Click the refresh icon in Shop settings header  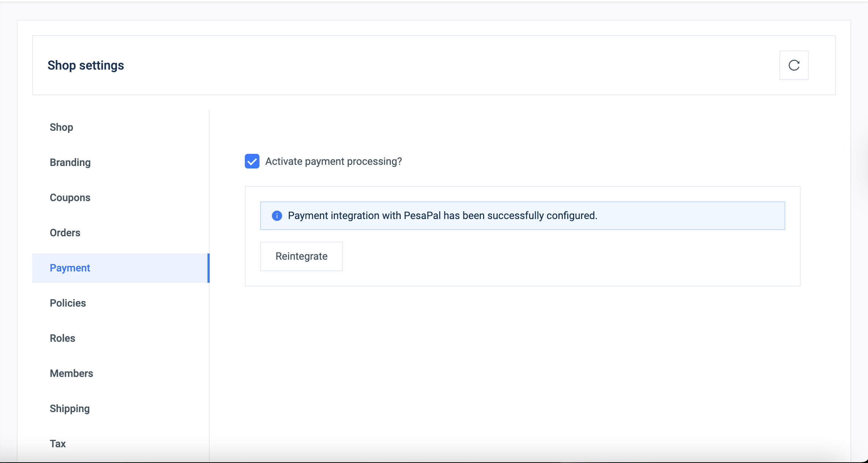(794, 65)
